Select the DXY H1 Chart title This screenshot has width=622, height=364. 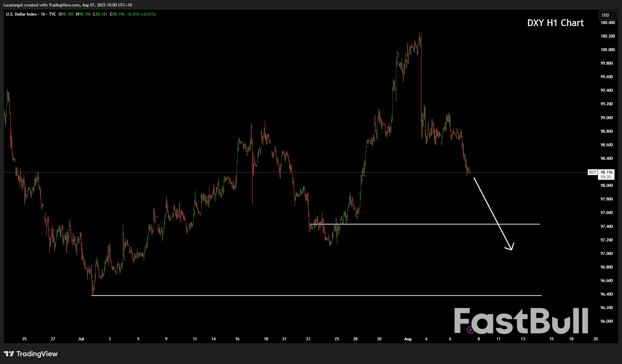tap(555, 23)
